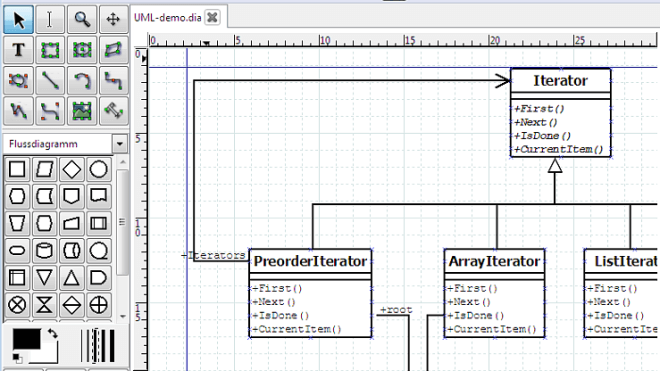The height and width of the screenshot is (371, 660).
Task: Pick the Manual Input shape
Action: click(72, 224)
